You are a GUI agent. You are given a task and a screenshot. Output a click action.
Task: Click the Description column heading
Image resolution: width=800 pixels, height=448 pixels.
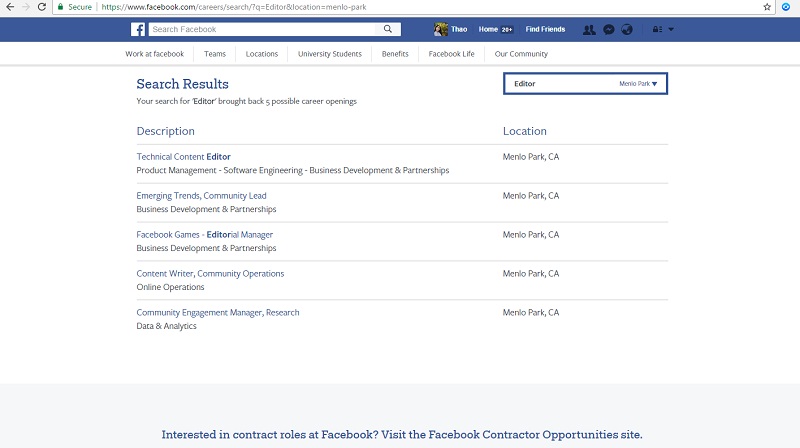pos(165,131)
